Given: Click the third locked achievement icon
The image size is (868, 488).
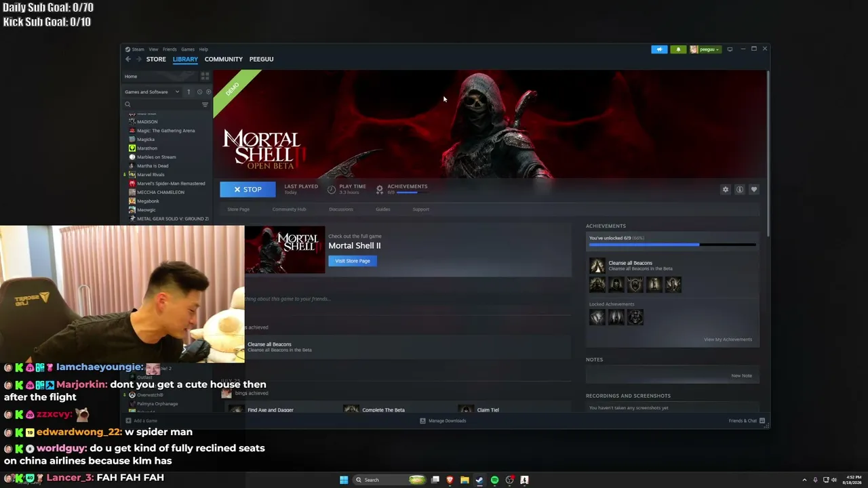Looking at the screenshot, I should pyautogui.click(x=635, y=317).
